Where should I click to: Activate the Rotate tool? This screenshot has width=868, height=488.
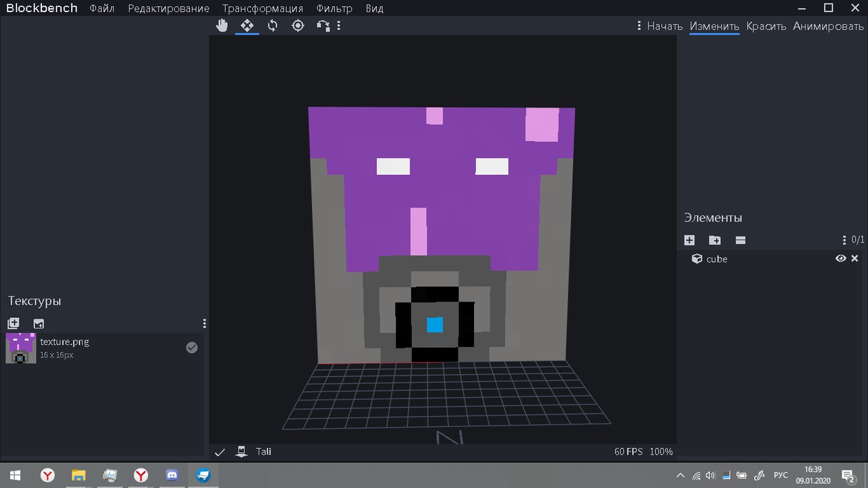pyautogui.click(x=273, y=26)
